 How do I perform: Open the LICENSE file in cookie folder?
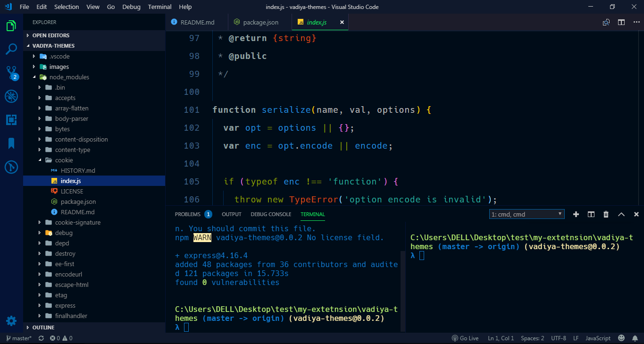94,191
